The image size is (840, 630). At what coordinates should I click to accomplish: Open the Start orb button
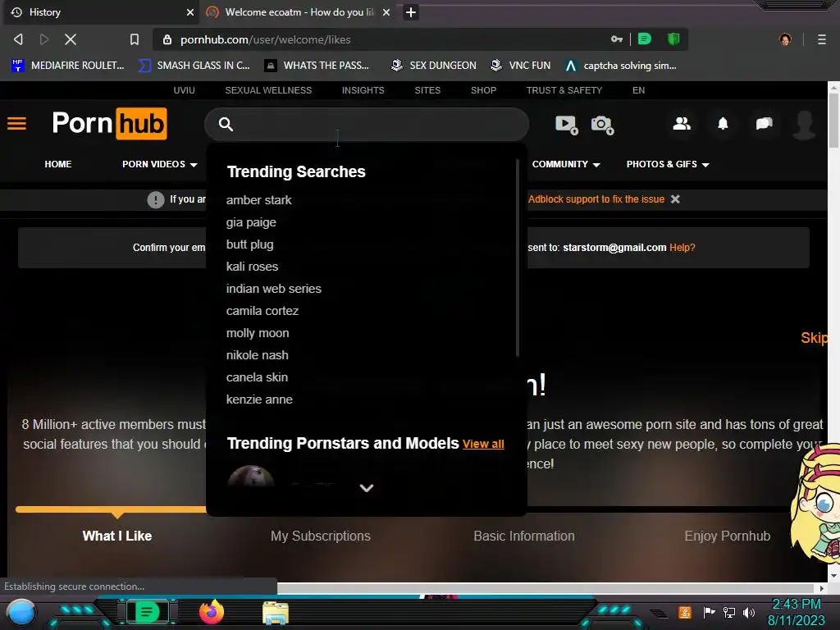(21, 612)
